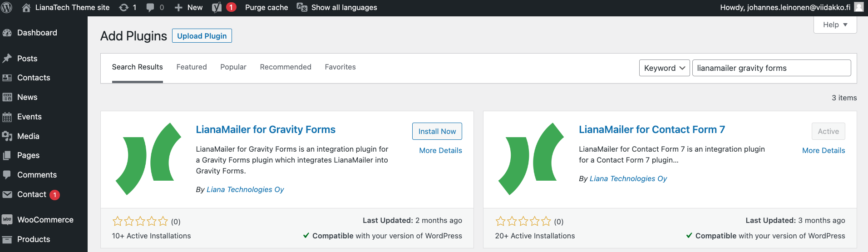Open Products in sidebar menu
The width and height of the screenshot is (868, 252).
[34, 239]
